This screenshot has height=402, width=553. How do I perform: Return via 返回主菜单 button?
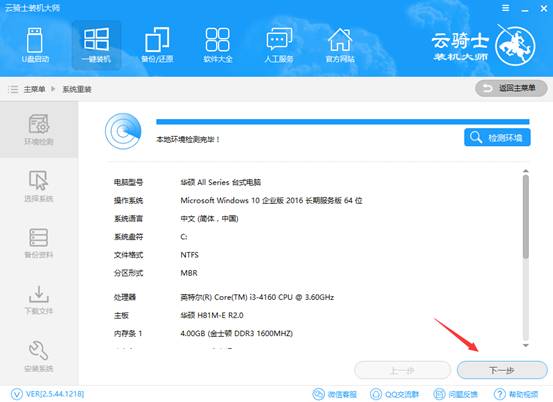tap(511, 88)
